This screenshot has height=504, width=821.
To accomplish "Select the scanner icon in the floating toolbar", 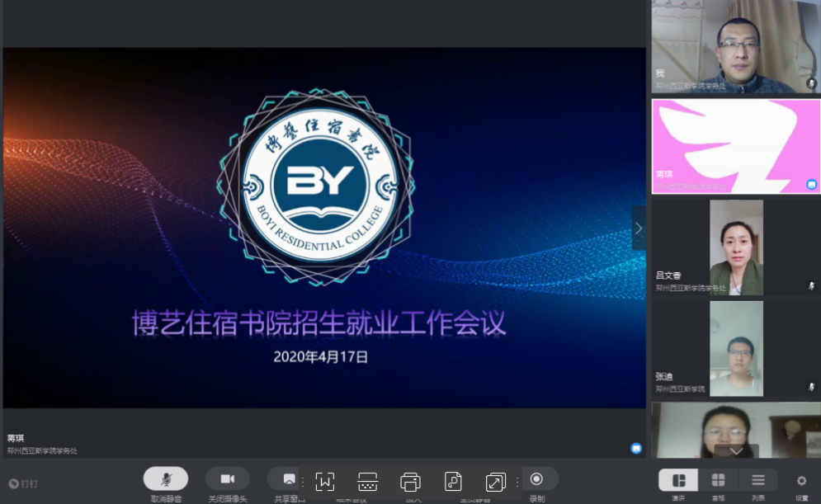I will click(366, 480).
